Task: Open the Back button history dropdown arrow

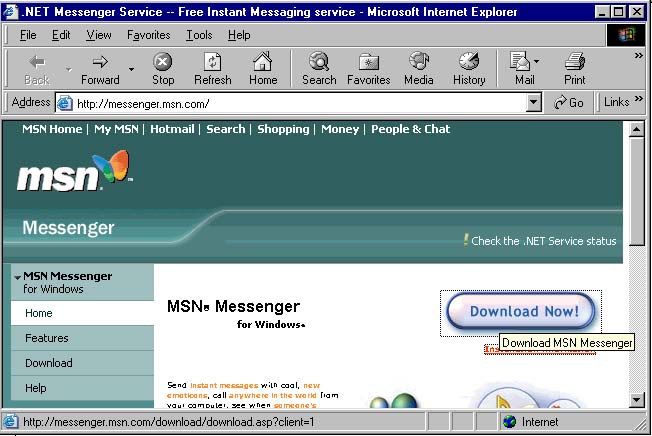Action: tap(69, 69)
